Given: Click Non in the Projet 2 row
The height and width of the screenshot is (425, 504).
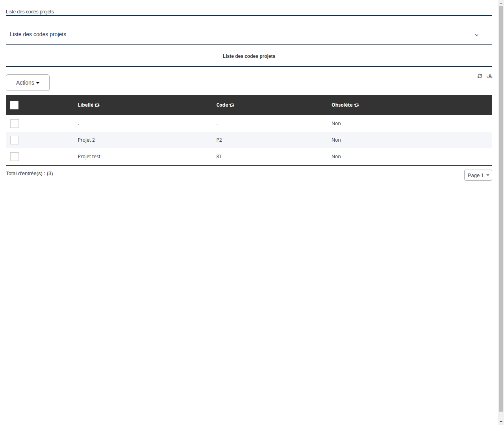Looking at the screenshot, I should tap(336, 140).
